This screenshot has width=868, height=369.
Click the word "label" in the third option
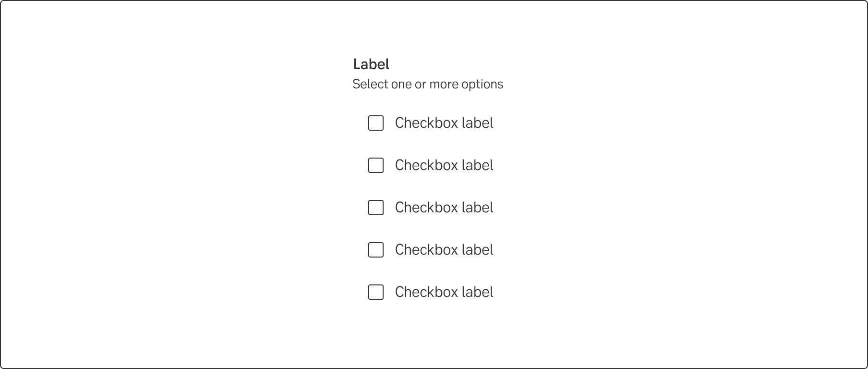tap(477, 208)
